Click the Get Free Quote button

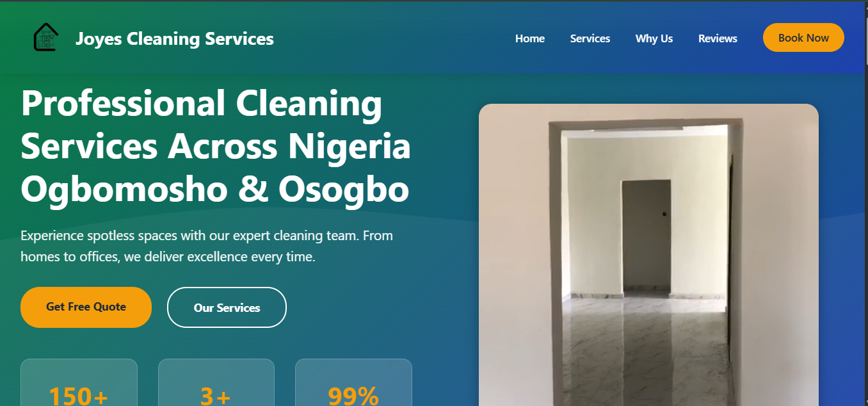86,307
